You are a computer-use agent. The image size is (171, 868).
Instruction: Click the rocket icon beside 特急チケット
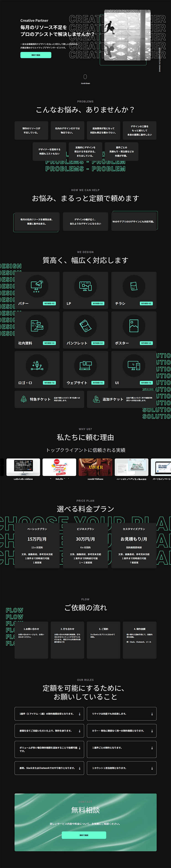[x=23, y=399]
